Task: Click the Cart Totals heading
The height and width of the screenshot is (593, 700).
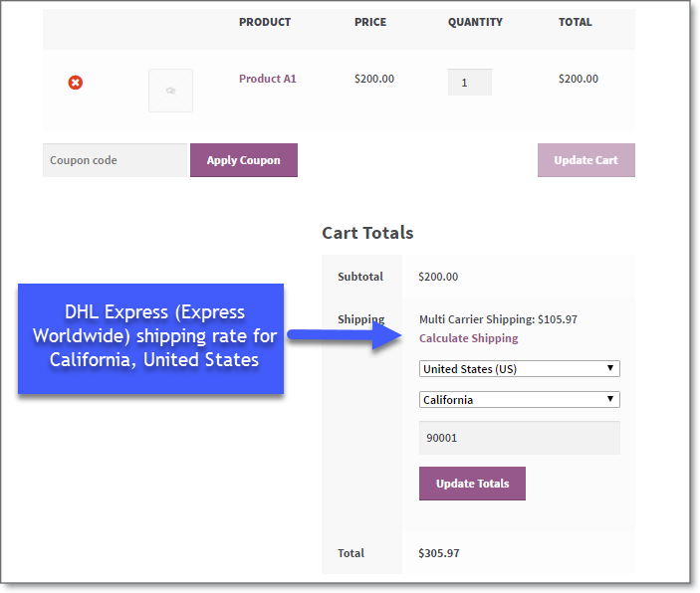Action: coord(367,233)
